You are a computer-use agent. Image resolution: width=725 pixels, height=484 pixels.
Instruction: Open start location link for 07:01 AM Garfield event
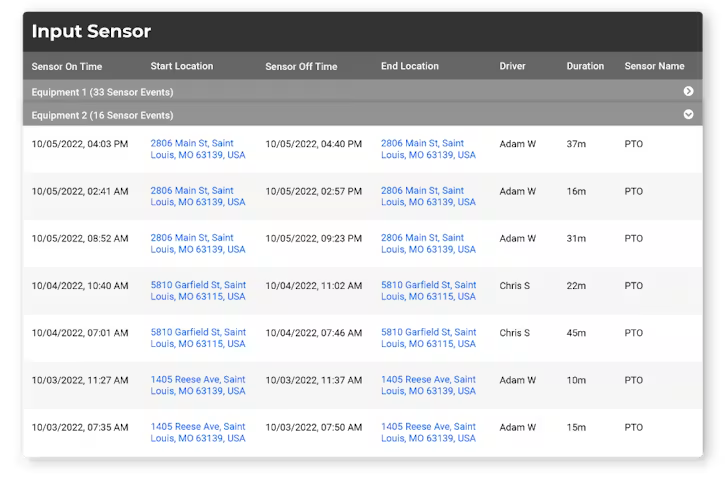[198, 338]
